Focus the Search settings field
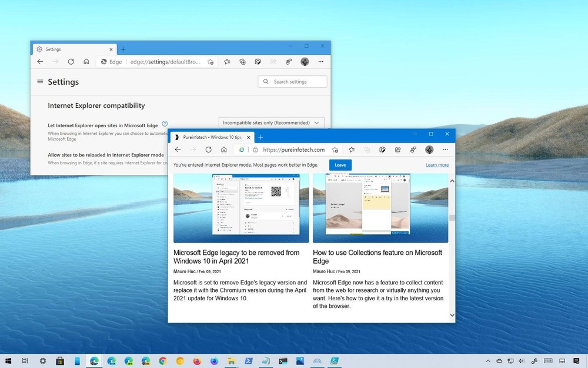The height and width of the screenshot is (368, 588). [292, 81]
